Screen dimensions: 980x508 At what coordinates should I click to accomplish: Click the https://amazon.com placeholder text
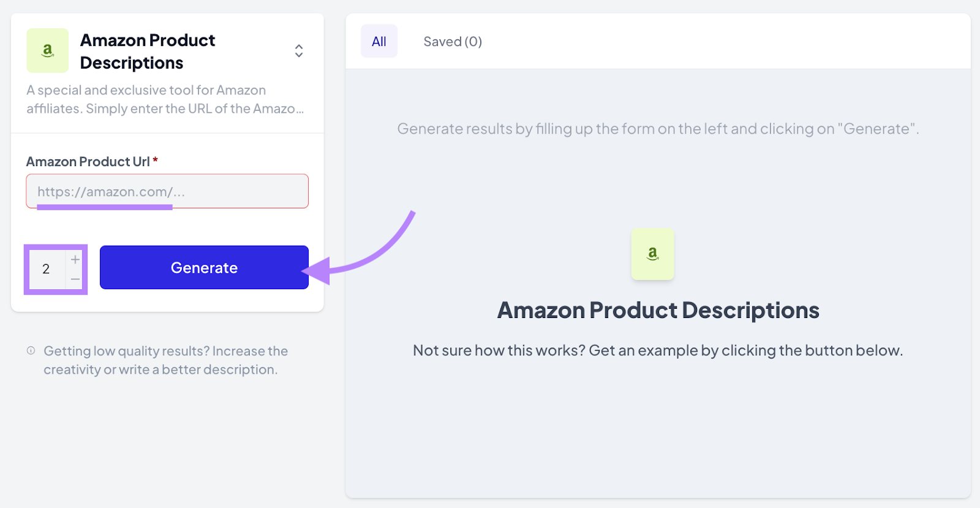[110, 191]
